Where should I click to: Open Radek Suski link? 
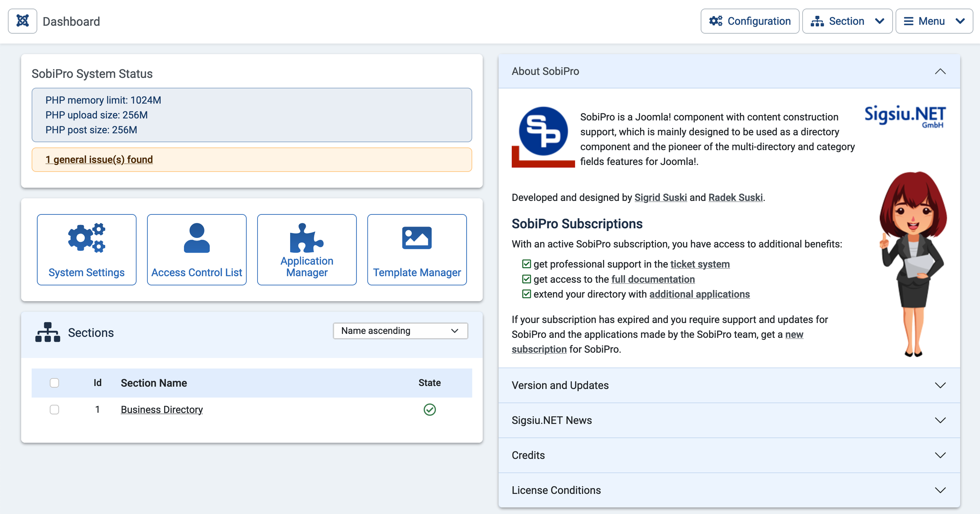[x=735, y=197]
